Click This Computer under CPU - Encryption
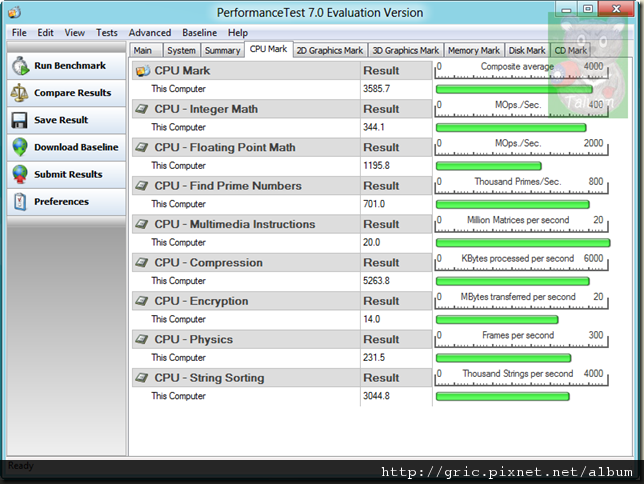The height and width of the screenshot is (484, 644). [178, 319]
